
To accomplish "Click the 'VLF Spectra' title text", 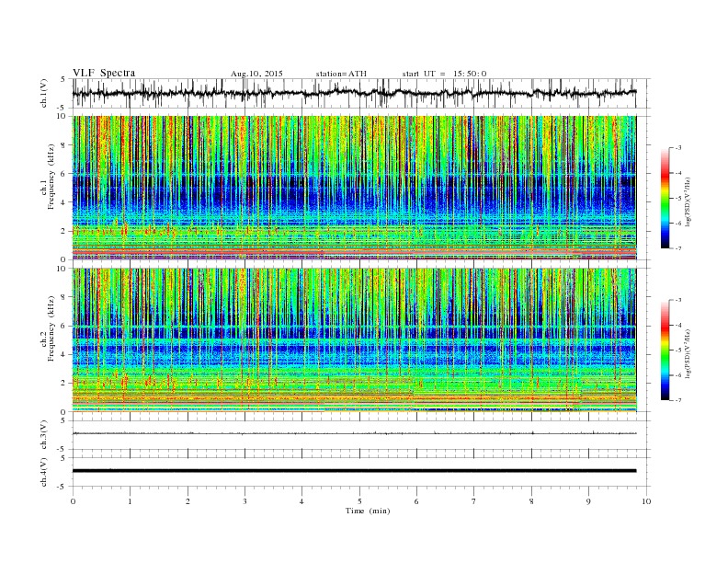I will click(x=104, y=73).
